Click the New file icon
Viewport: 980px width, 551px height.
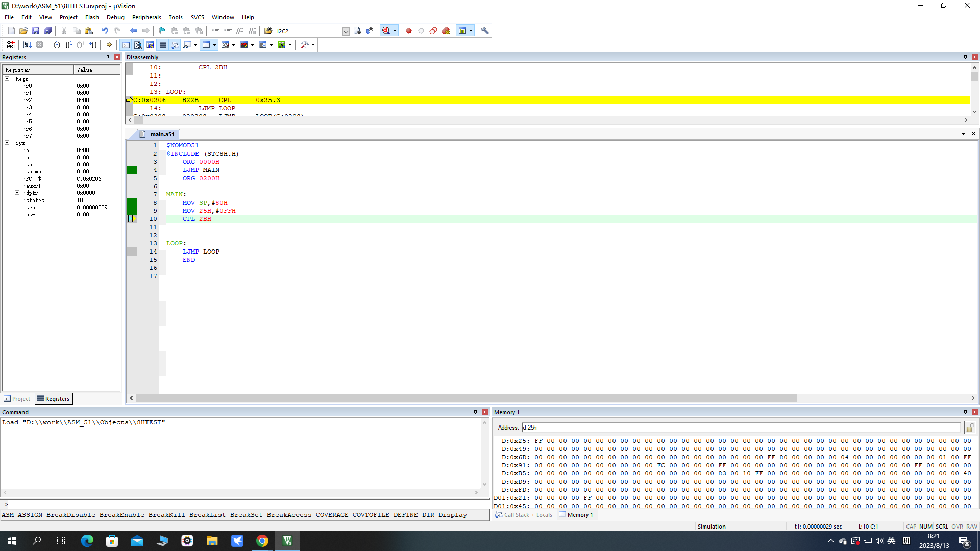11,31
